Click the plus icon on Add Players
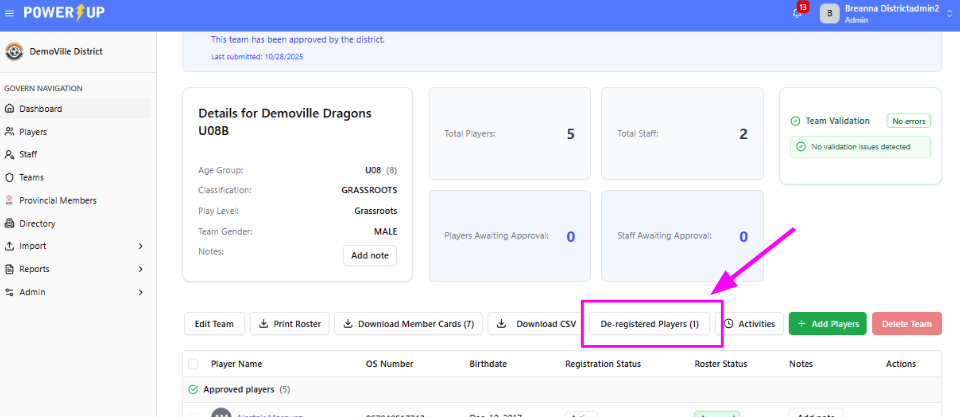 801,324
